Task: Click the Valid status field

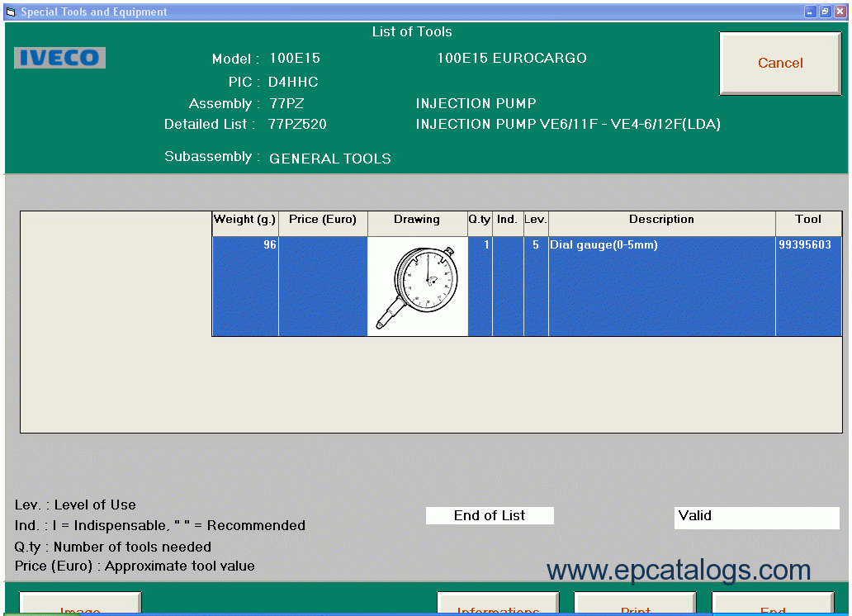Action: (x=757, y=518)
